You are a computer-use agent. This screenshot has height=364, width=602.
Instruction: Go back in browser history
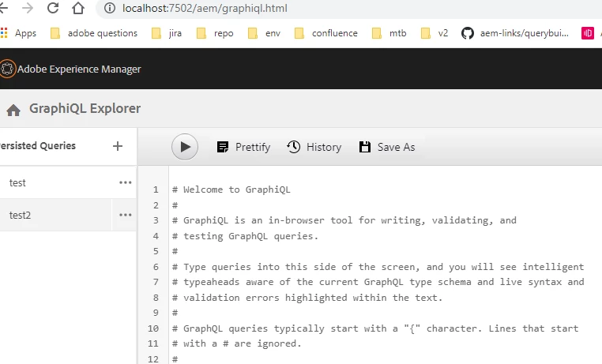point(3,8)
